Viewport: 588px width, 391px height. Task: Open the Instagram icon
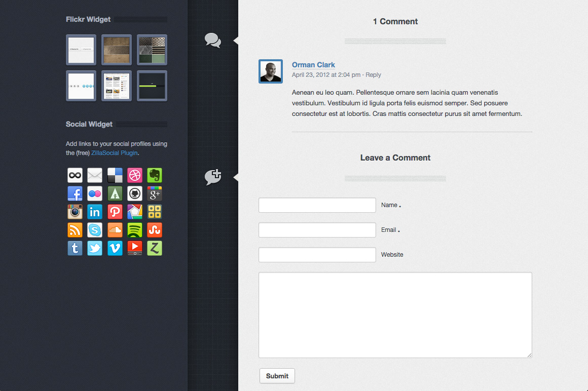point(75,212)
